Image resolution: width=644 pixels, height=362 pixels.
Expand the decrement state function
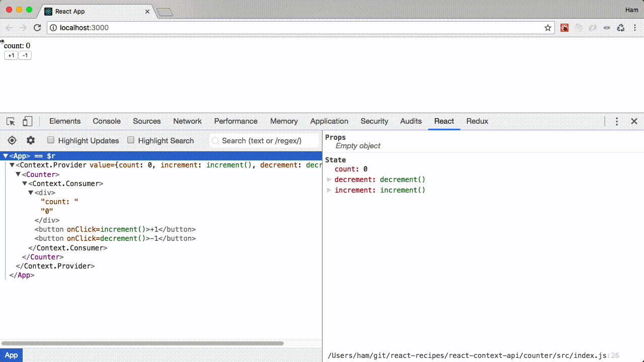(330, 179)
